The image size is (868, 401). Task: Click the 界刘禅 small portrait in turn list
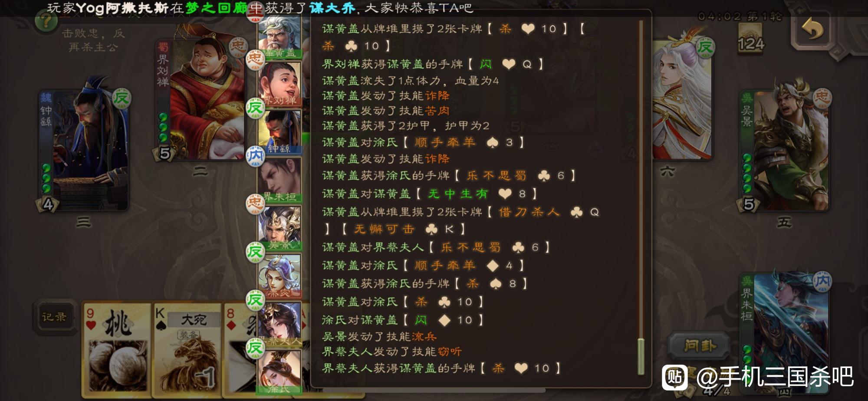coord(280,83)
